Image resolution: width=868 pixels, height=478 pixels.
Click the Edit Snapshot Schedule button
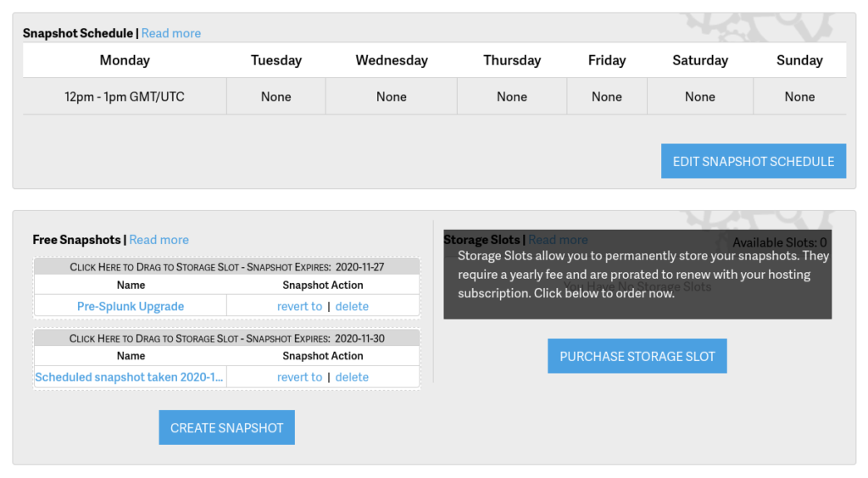(753, 161)
